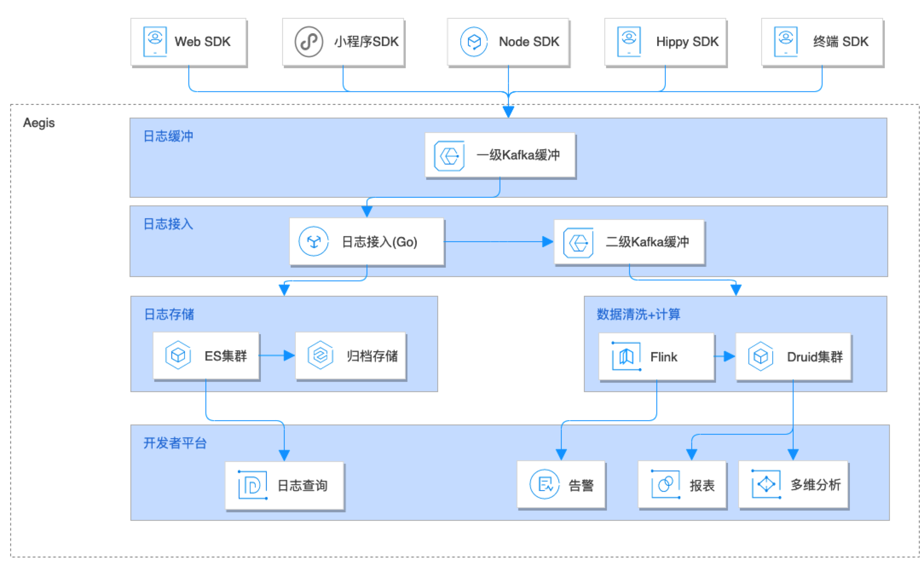Image resolution: width=924 pixels, height=566 pixels.
Task: Click the 日志存储 section title
Action: 169,315
